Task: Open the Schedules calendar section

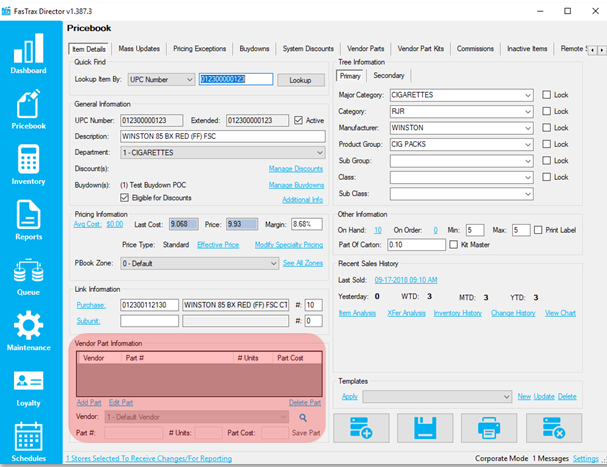Action: [x=28, y=441]
